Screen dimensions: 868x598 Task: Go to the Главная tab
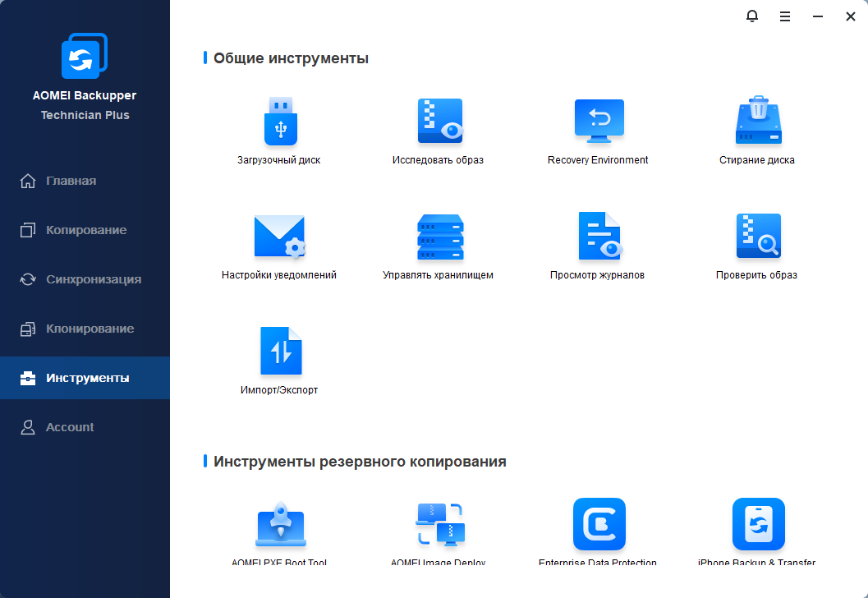[x=85, y=181]
